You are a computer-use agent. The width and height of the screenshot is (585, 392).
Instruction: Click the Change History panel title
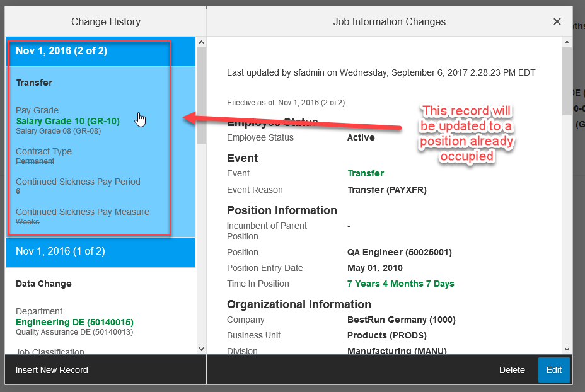106,21
